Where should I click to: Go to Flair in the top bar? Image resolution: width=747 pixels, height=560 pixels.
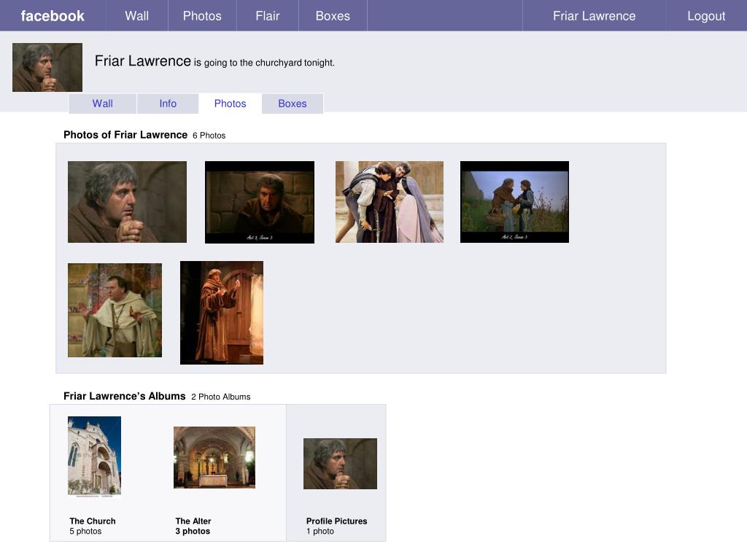[x=267, y=16]
